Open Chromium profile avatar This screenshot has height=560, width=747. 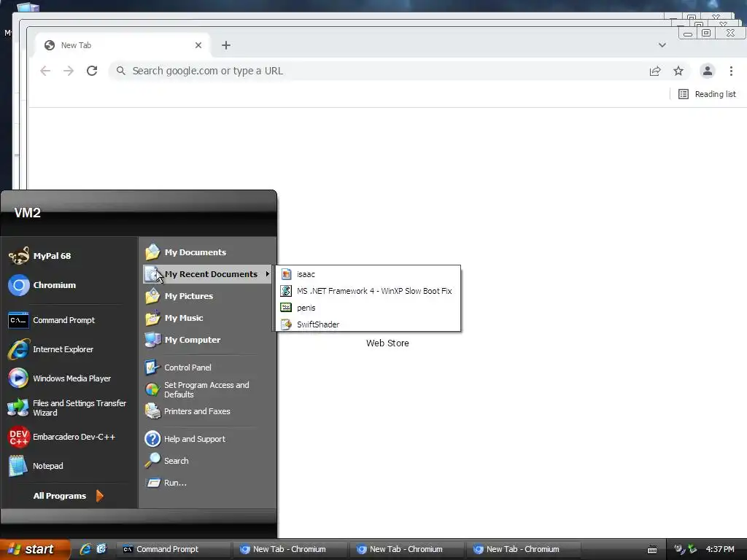tap(708, 71)
